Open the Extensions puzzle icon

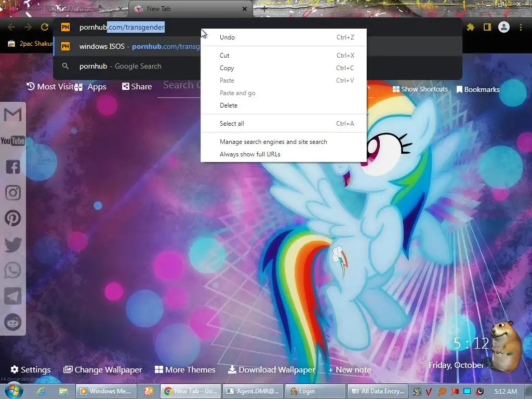pyautogui.click(x=471, y=27)
